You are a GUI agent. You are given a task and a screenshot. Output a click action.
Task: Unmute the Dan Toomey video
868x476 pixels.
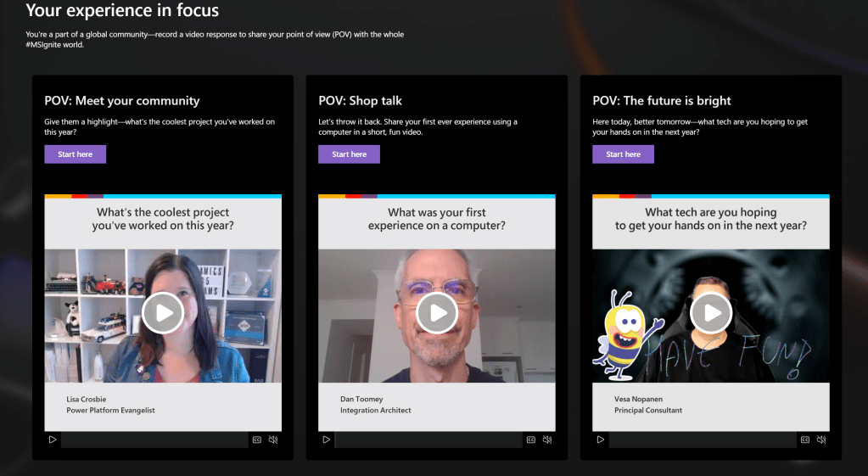(x=547, y=440)
